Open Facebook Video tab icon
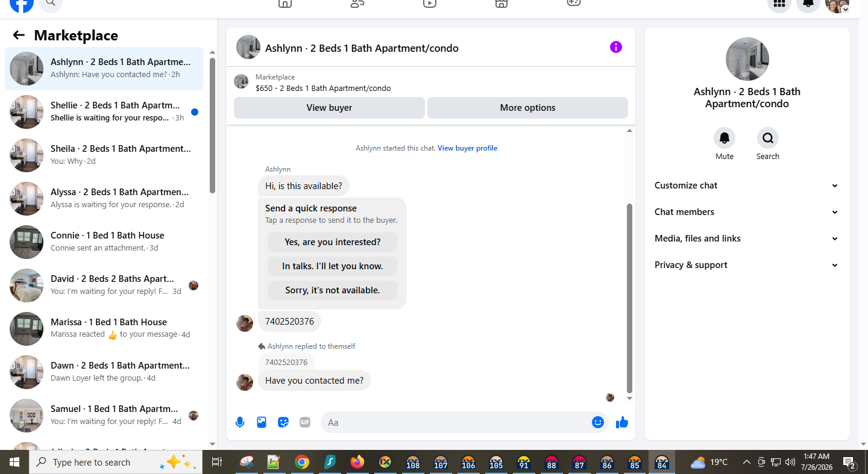Viewport: 868px width, 474px height. pos(429,3)
